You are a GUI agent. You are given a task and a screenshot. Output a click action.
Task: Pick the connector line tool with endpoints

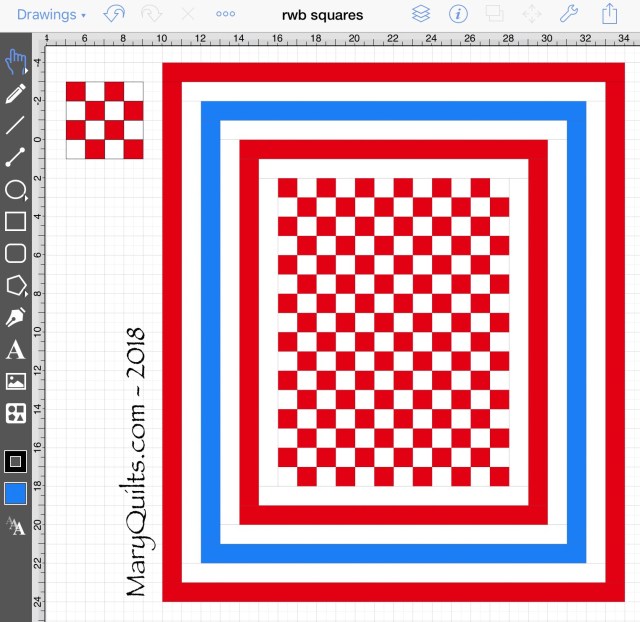(15, 157)
